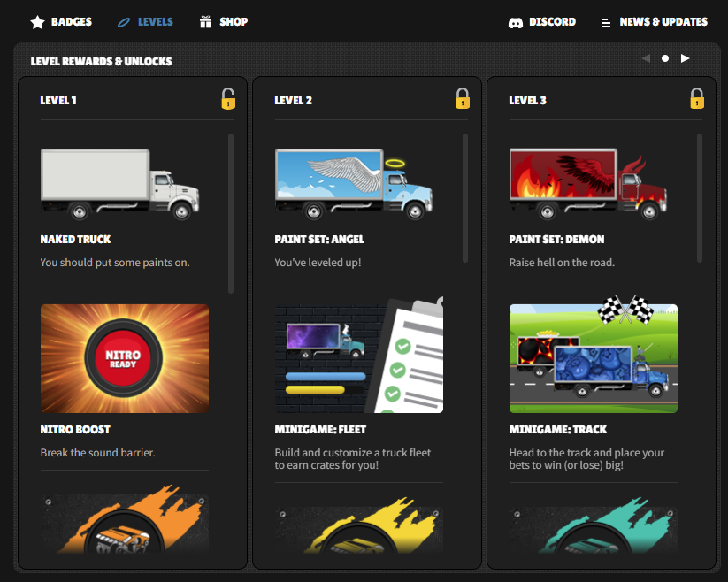The width and height of the screenshot is (728, 582).
Task: Click the yellow engine reward image
Action: pyautogui.click(x=359, y=525)
